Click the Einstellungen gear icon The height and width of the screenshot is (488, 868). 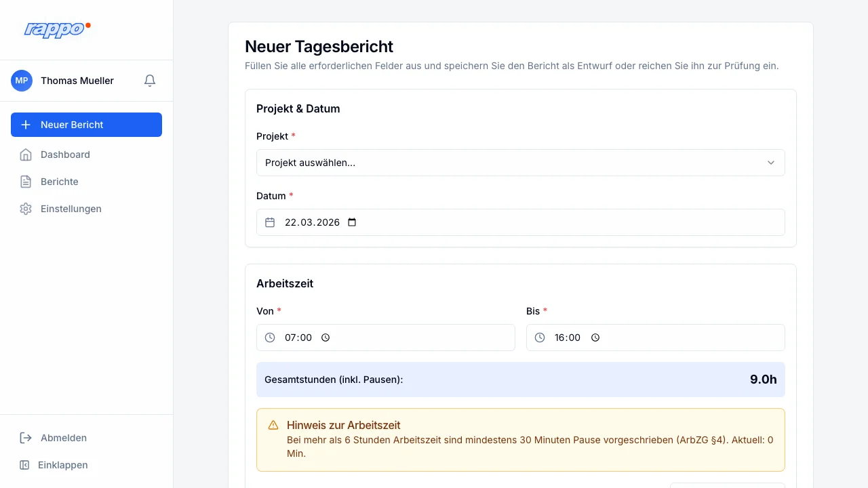26,209
